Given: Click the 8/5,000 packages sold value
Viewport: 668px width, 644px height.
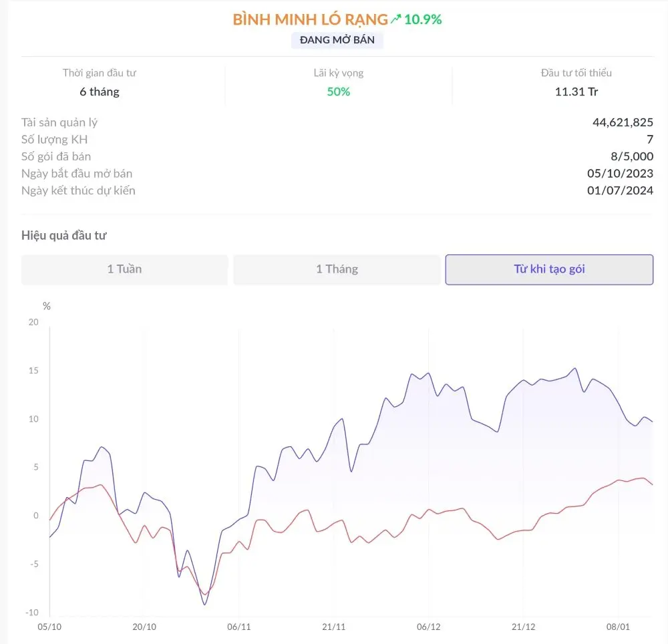Looking at the screenshot, I should pos(632,156).
